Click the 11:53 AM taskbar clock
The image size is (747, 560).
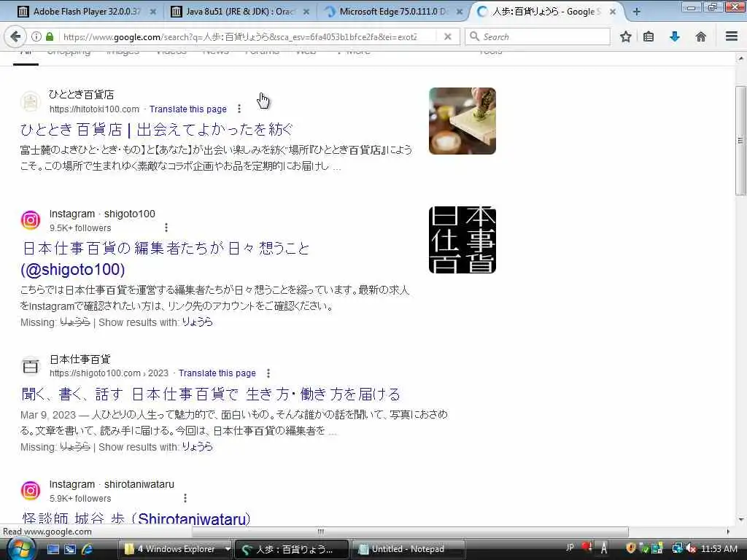[719, 549]
